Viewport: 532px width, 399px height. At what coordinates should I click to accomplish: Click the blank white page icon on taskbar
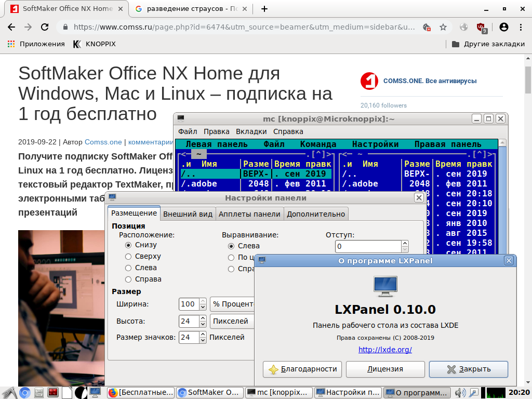(x=67, y=393)
